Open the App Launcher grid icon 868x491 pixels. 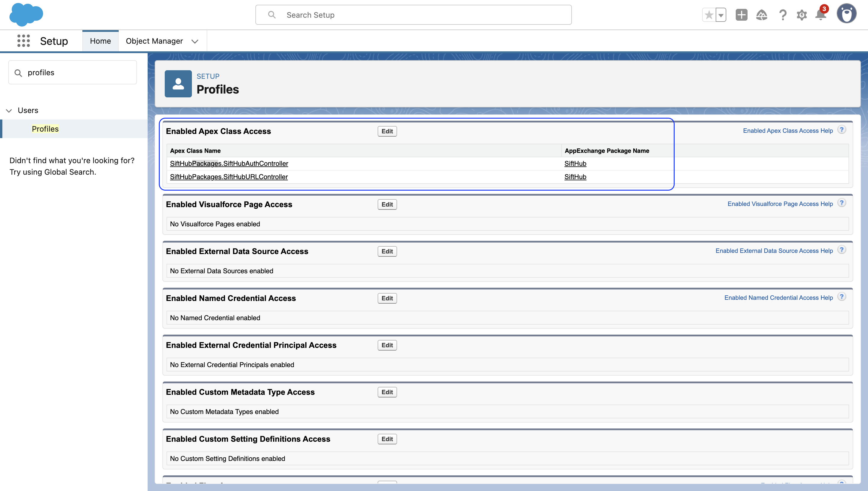(x=24, y=41)
